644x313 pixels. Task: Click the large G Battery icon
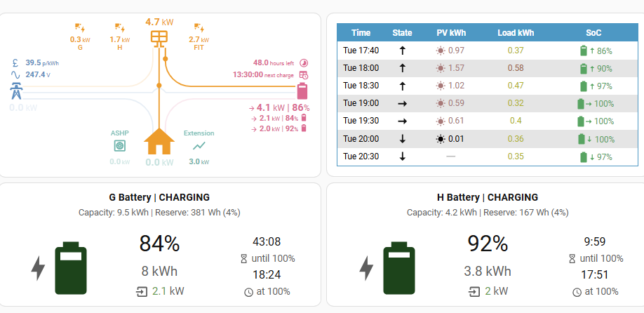pos(71,267)
